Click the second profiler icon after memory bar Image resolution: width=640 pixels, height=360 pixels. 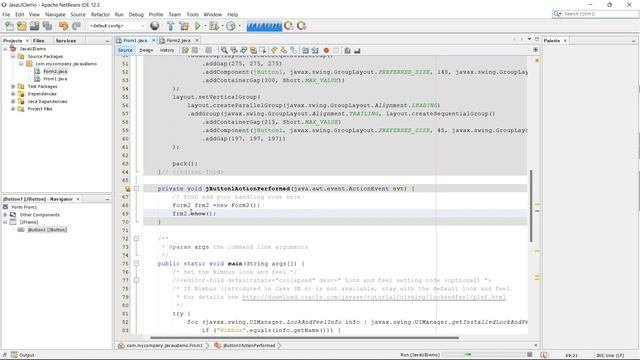pyautogui.click(x=302, y=26)
